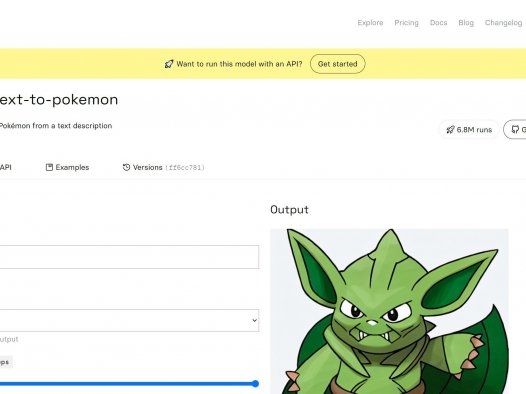Adjust the blue steps slider handle

point(255,384)
